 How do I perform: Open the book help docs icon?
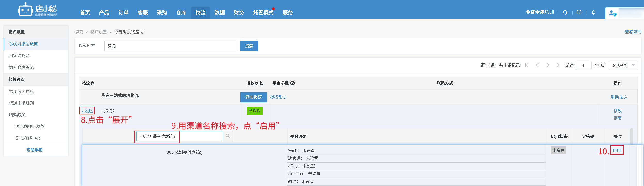point(579,12)
